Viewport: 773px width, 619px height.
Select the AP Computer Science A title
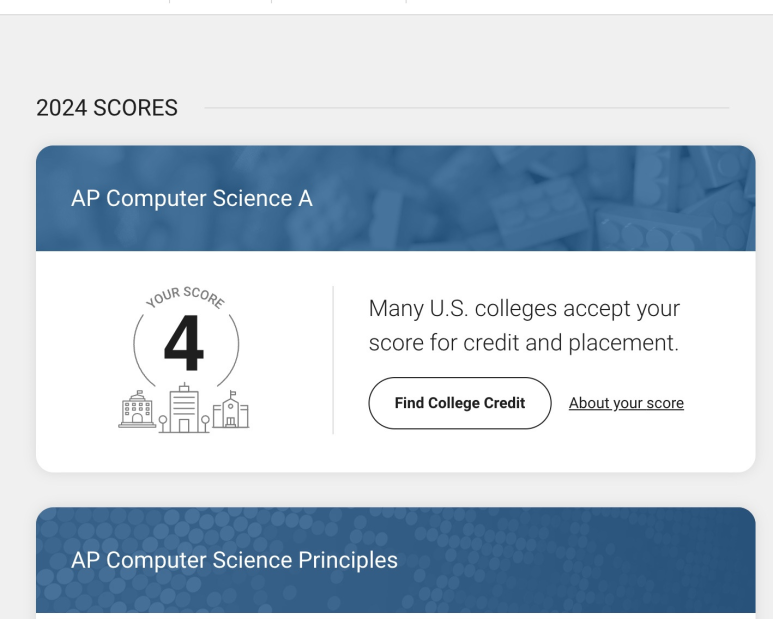point(192,199)
